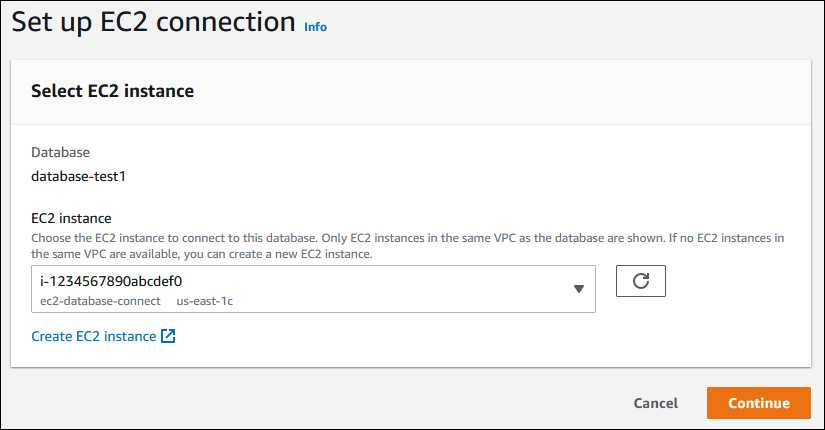Screen dimensions: 825x430
Task: Click the database-test1 database name
Action: coord(78,177)
